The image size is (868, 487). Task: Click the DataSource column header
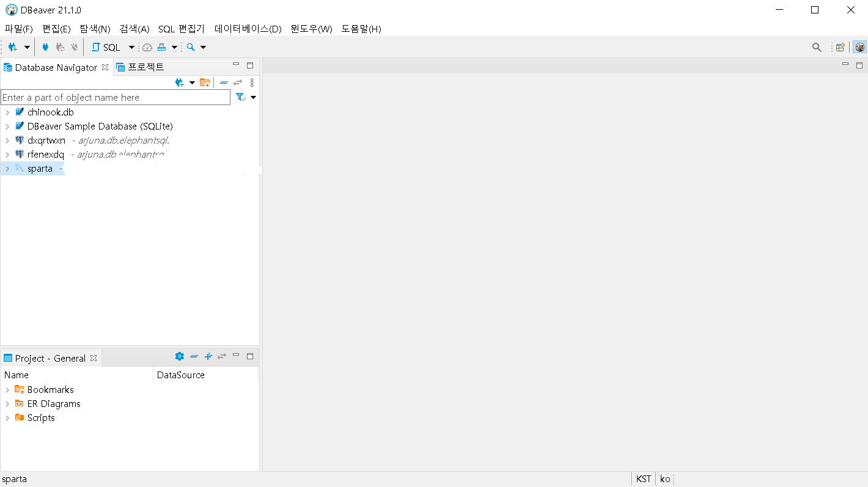(205, 375)
